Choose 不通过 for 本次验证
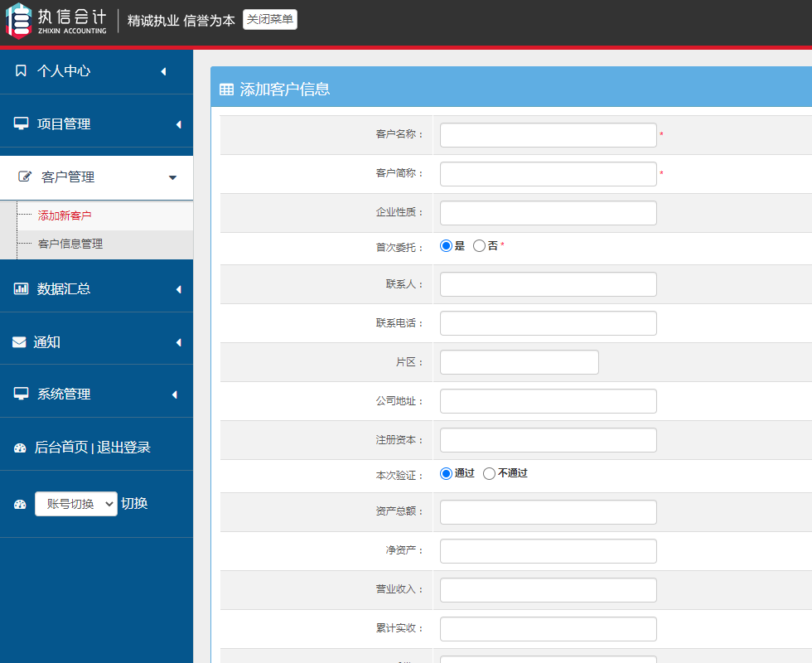 click(489, 473)
